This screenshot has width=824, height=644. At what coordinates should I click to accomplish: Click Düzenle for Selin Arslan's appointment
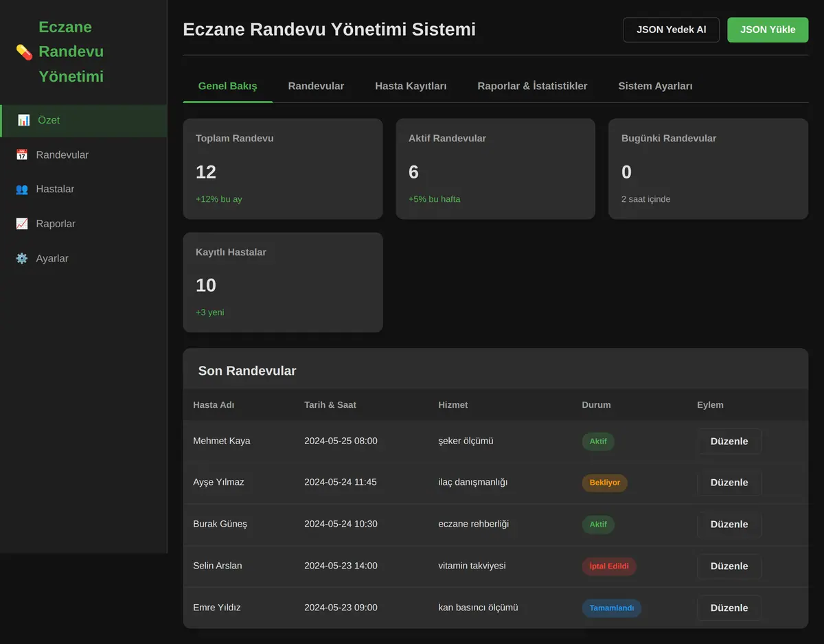click(x=729, y=566)
